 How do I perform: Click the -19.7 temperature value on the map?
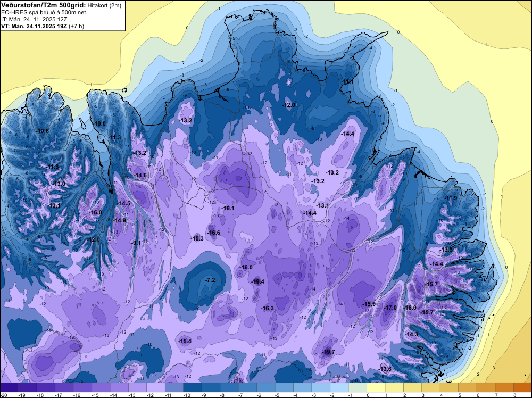[328, 352]
